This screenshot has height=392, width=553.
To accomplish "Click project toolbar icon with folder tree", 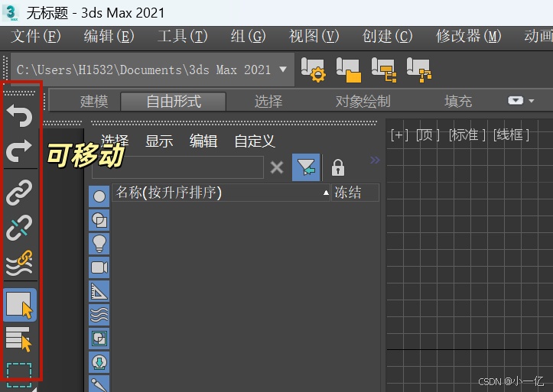I will (384, 70).
